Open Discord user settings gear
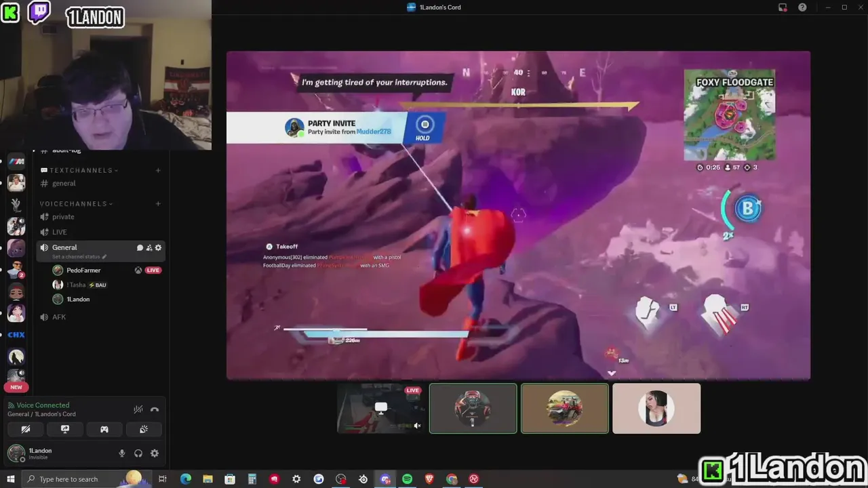 pos(155,453)
